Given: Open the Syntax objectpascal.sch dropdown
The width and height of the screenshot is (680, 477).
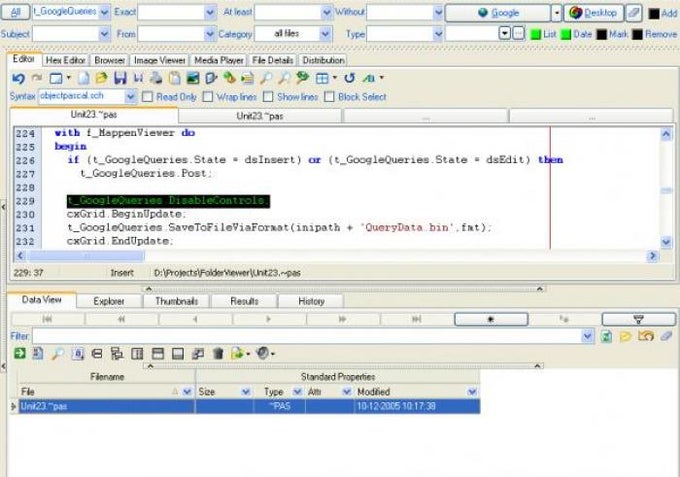Looking at the screenshot, I should click(131, 96).
